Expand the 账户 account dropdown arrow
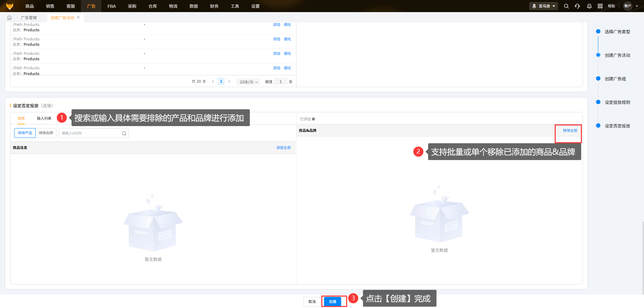 coord(637,6)
